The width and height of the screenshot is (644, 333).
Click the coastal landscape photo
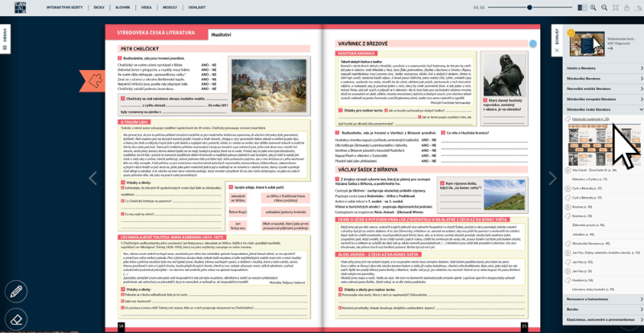click(505, 195)
